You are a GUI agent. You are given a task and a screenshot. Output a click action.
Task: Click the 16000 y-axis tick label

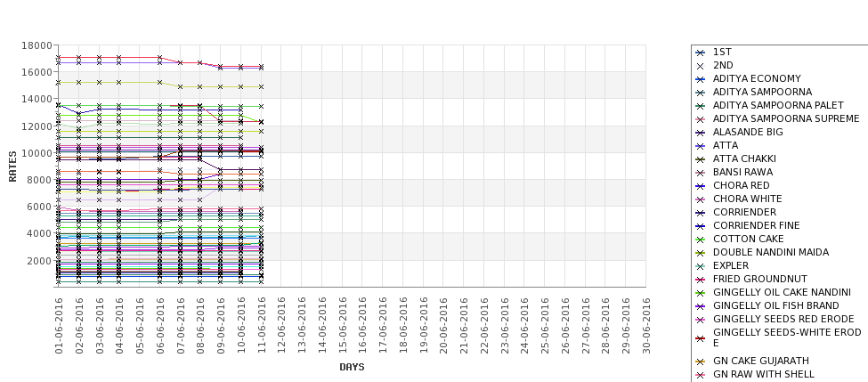(37, 72)
